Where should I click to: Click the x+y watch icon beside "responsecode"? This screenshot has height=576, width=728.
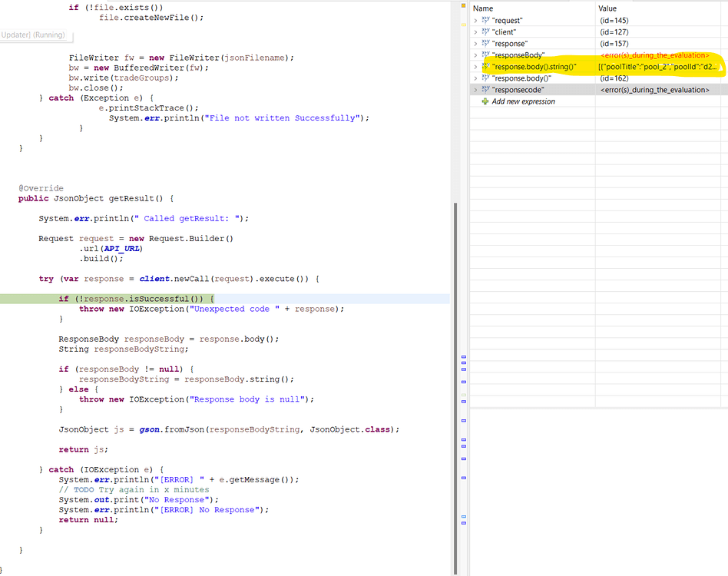[486, 89]
